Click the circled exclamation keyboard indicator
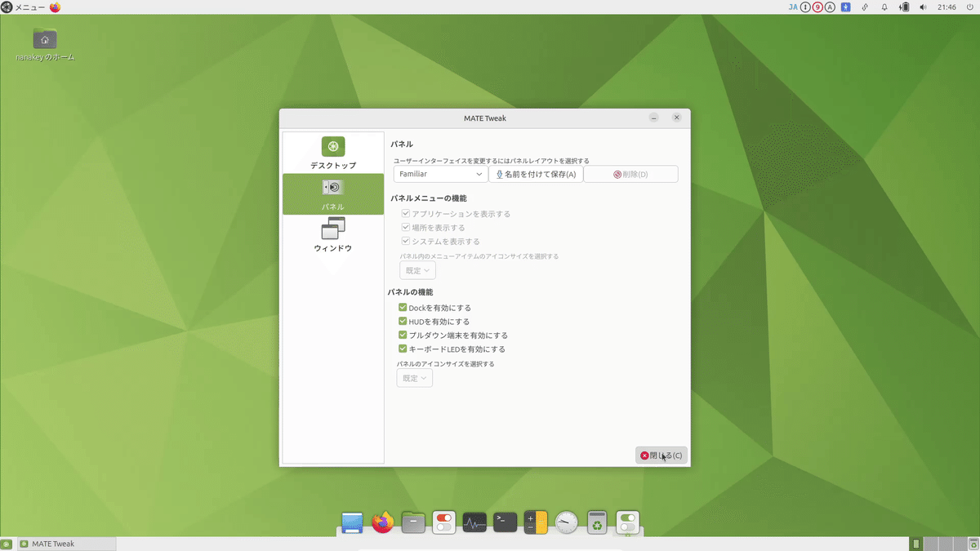980x551 pixels. click(805, 7)
